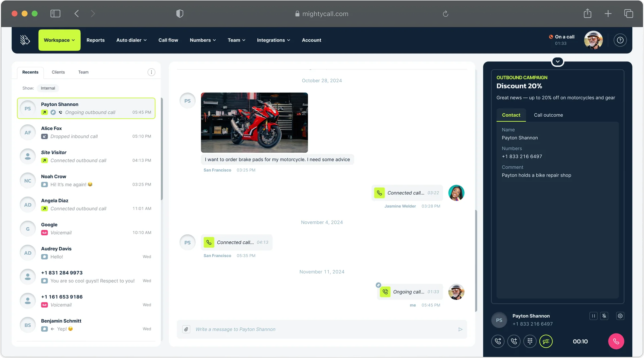This screenshot has width=644, height=358.
Task: Put the call on hold
Action: pos(594,316)
